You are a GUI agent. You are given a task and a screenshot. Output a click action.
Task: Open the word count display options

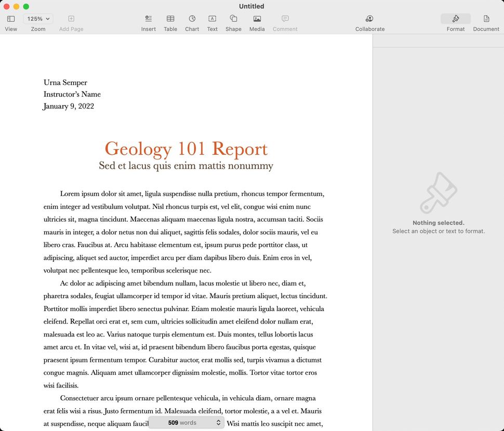pos(219,422)
